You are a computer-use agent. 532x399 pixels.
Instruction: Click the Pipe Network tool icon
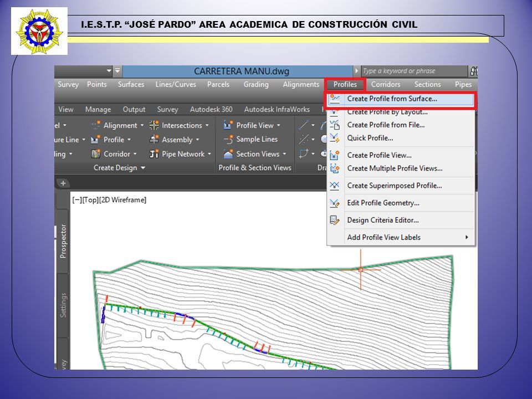(x=154, y=154)
